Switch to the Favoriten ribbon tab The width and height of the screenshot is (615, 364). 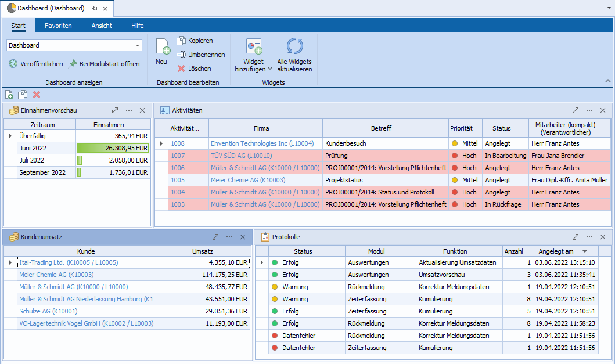coord(58,26)
